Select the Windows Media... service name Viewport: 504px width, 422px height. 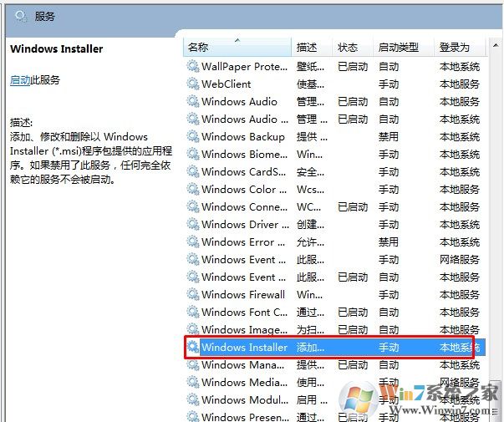(244, 382)
